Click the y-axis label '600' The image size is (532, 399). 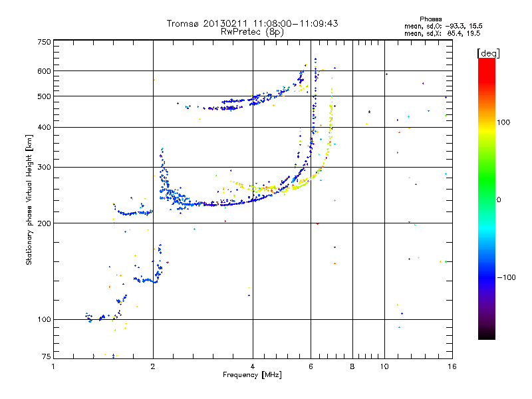coord(44,71)
